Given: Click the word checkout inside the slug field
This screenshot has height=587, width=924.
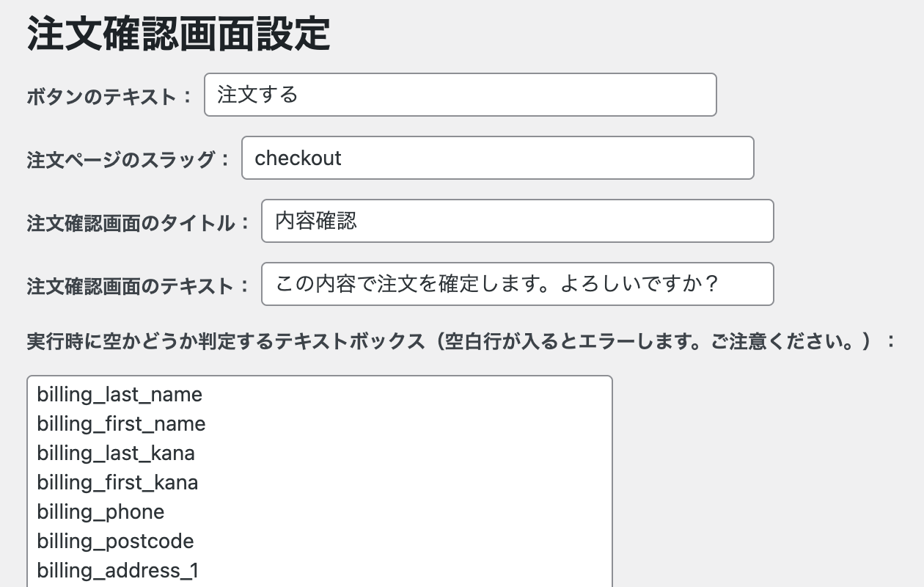Looking at the screenshot, I should click(297, 158).
